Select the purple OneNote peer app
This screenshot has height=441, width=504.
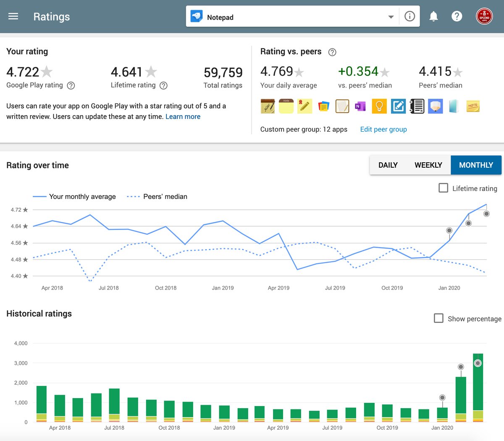(361, 106)
